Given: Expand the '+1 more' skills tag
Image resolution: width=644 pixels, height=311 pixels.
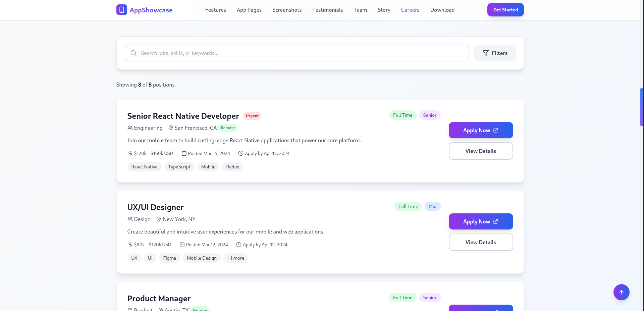Looking at the screenshot, I should [x=236, y=258].
